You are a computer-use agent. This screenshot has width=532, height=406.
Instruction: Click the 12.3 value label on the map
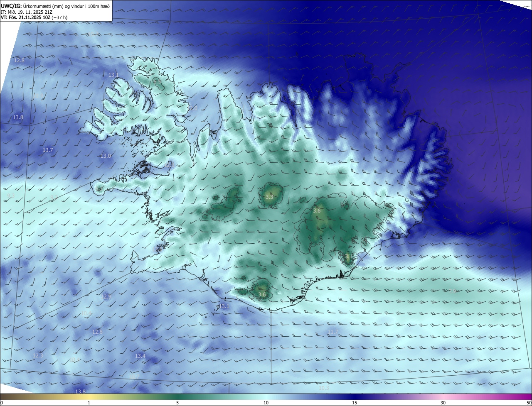(x=38, y=356)
